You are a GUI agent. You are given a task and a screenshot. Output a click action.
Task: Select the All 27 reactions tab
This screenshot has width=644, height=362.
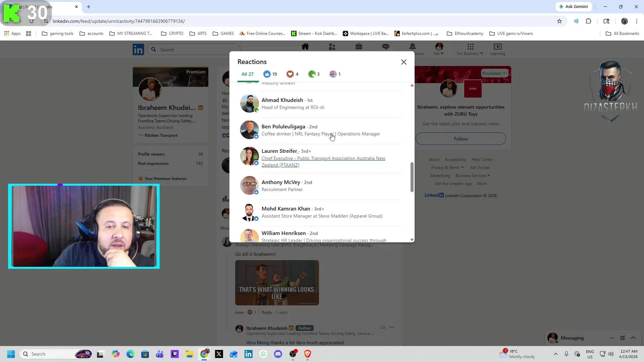click(248, 74)
